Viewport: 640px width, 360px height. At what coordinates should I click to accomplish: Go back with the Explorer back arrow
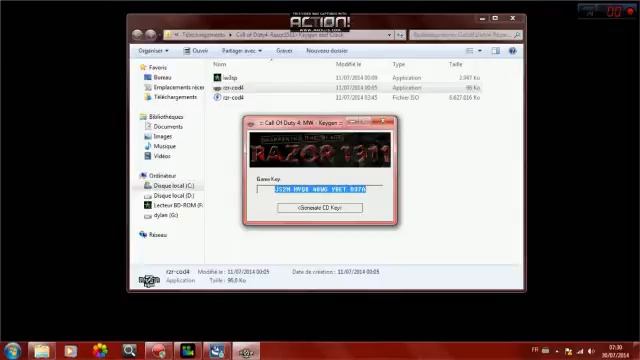click(137, 35)
